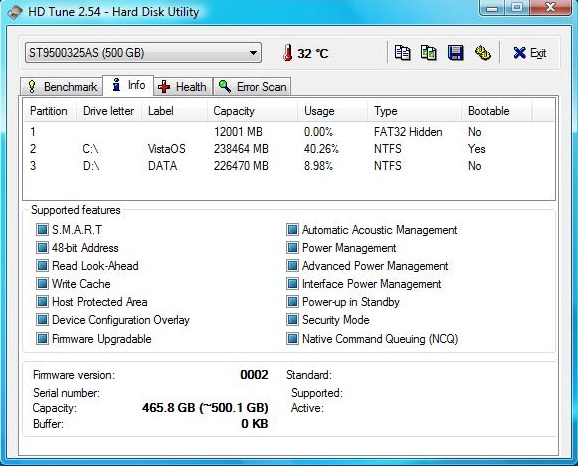Toggle the 48-bit Address checkbox
The image size is (578, 466).
coord(42,247)
